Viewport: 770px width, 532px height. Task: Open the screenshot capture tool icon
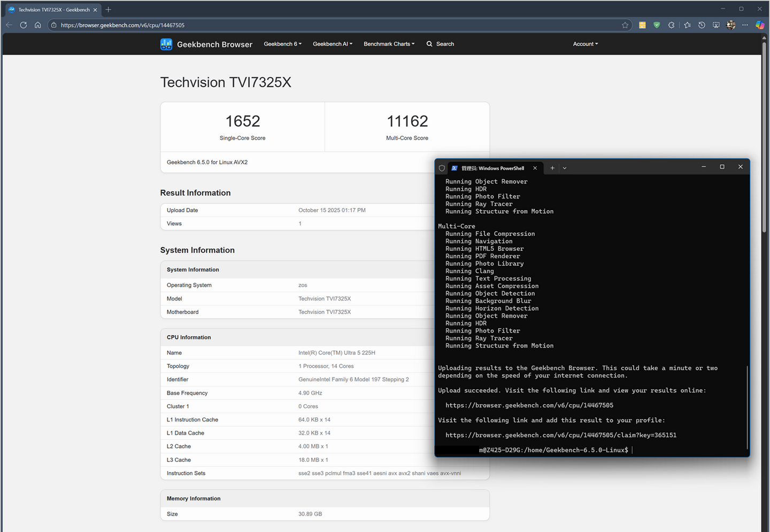pyautogui.click(x=716, y=25)
